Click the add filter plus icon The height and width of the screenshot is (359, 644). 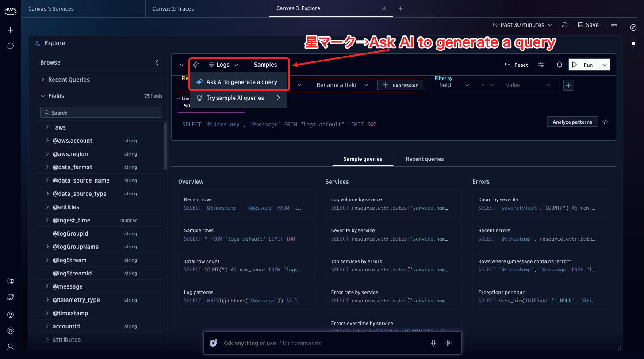click(x=569, y=85)
